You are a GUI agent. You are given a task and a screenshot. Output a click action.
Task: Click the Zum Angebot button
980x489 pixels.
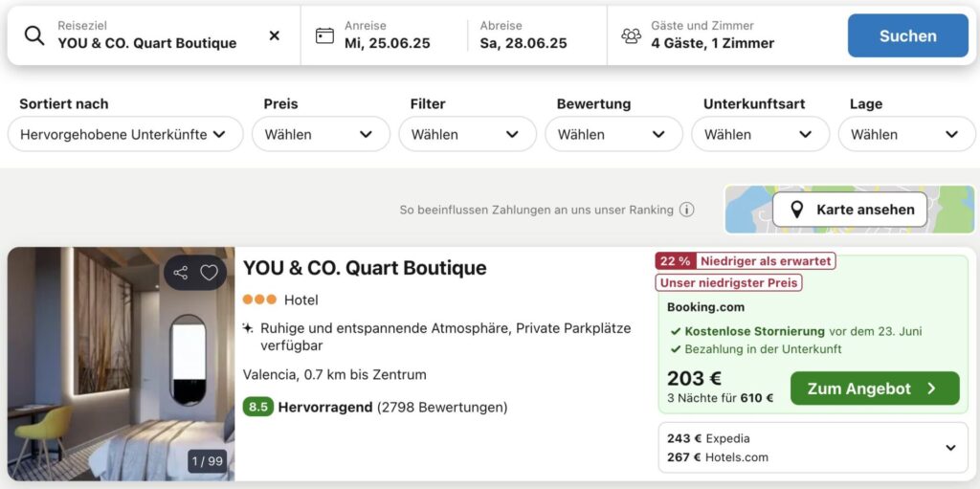(x=875, y=389)
